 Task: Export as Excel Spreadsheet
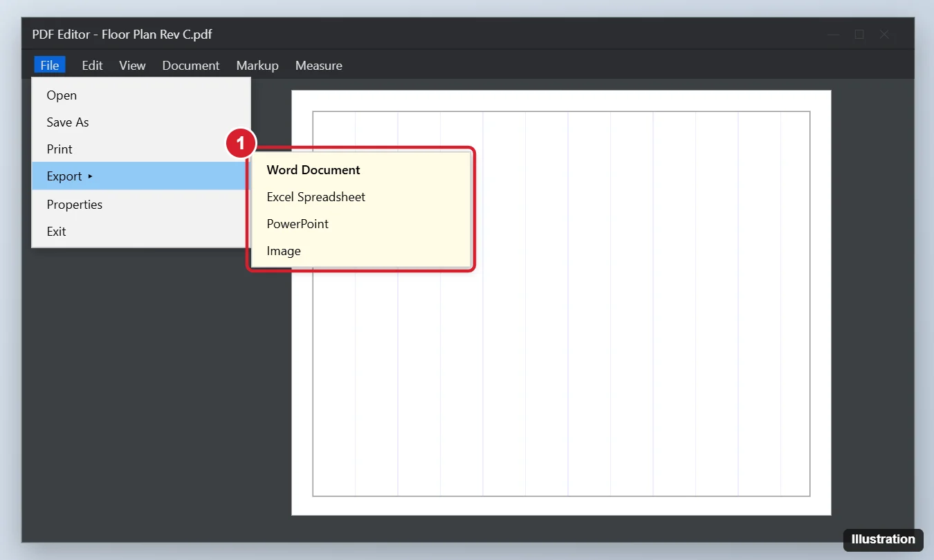(361, 197)
